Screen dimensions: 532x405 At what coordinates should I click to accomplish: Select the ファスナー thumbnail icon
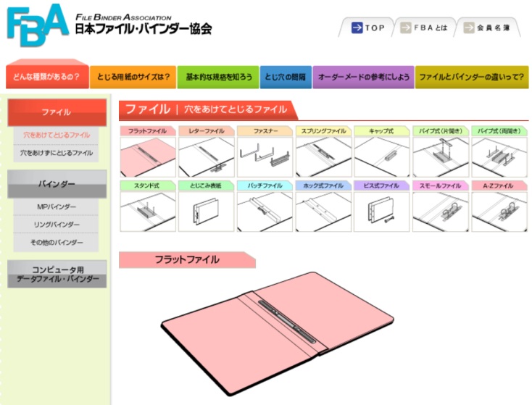pos(265,151)
